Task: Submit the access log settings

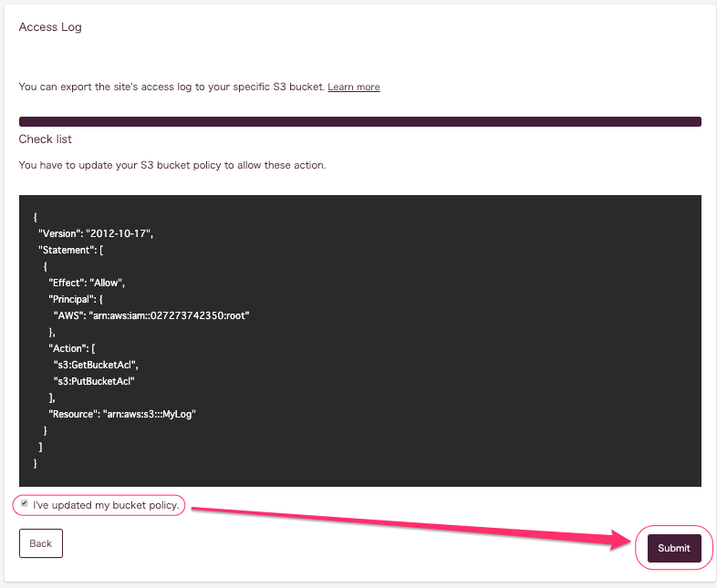Action: coord(674,548)
